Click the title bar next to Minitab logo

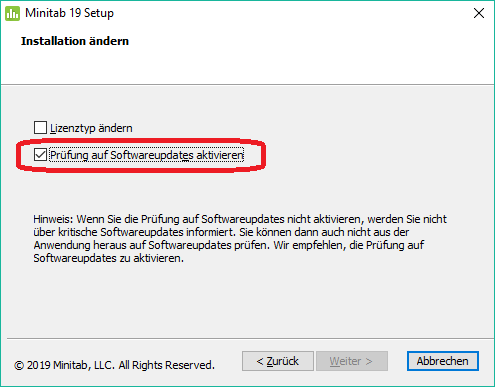tap(69, 13)
